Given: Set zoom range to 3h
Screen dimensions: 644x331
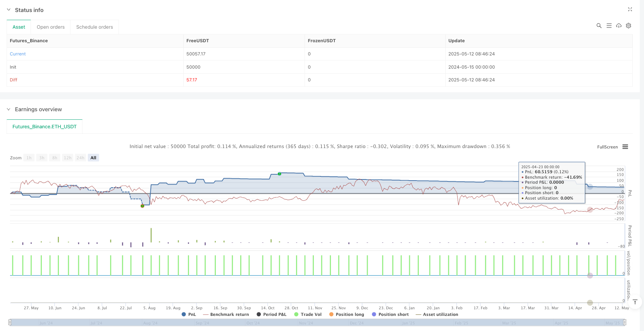Looking at the screenshot, I should (x=42, y=158).
